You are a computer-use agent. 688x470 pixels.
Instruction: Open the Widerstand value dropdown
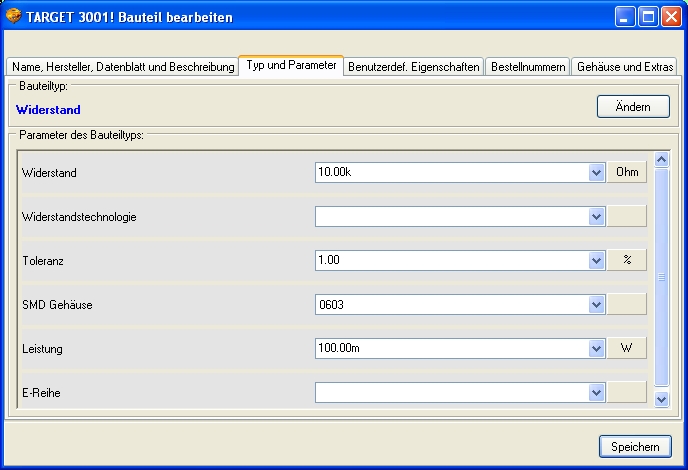coord(597,172)
